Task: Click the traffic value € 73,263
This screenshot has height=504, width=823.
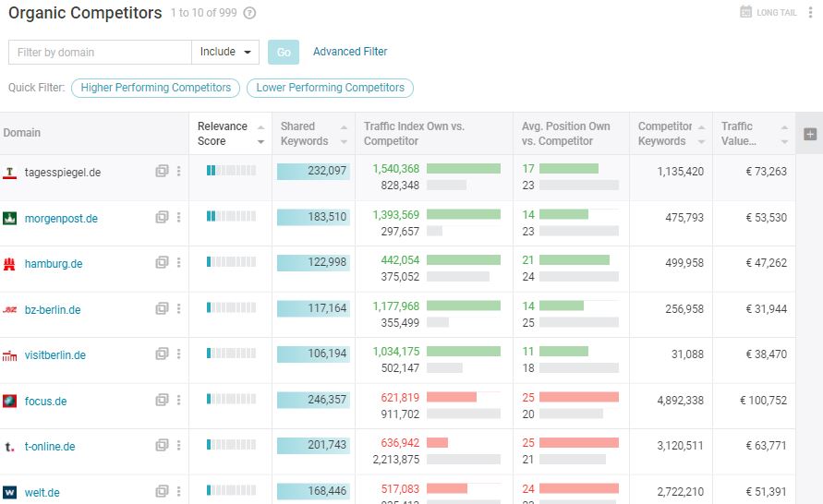Action: (x=767, y=172)
